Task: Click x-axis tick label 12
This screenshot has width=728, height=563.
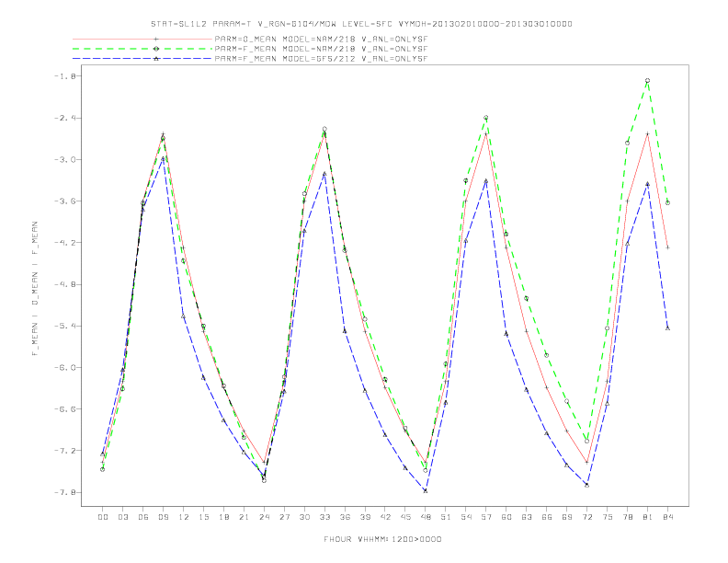Action: coord(184,517)
